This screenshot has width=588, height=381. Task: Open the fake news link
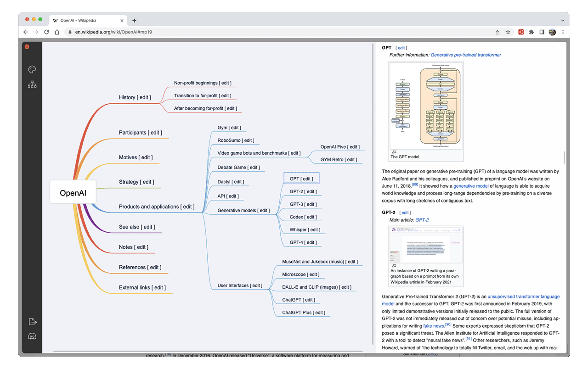(x=433, y=326)
